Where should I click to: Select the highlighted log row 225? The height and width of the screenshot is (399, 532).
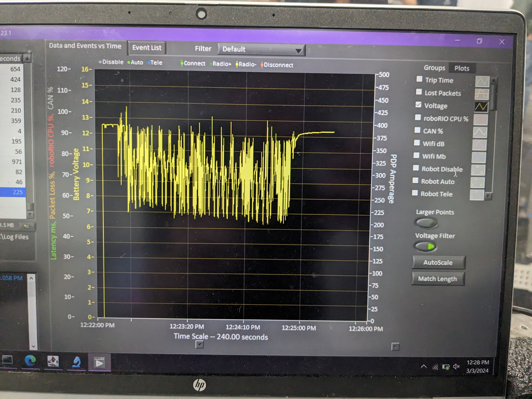(x=13, y=192)
